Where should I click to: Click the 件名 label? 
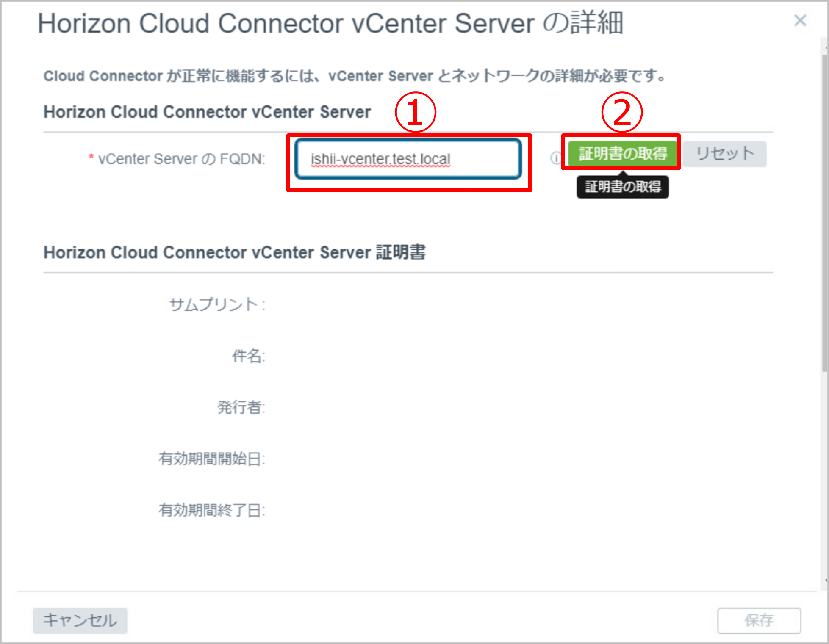point(249,356)
